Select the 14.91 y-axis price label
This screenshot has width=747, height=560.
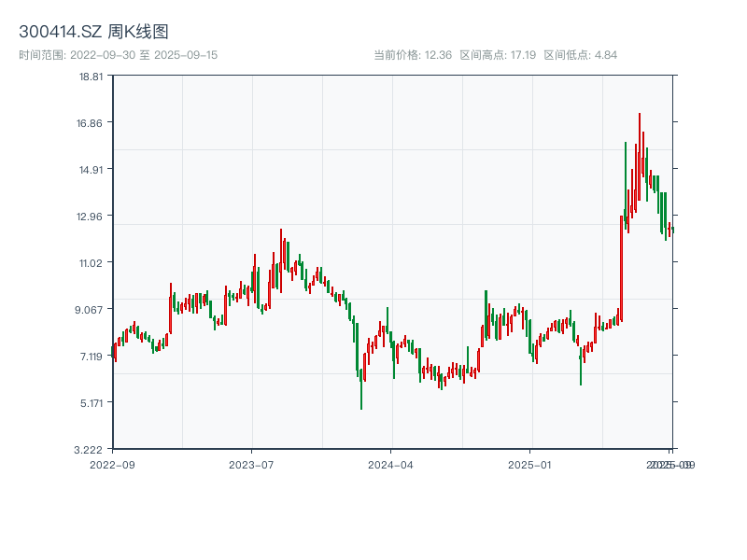pos(91,170)
